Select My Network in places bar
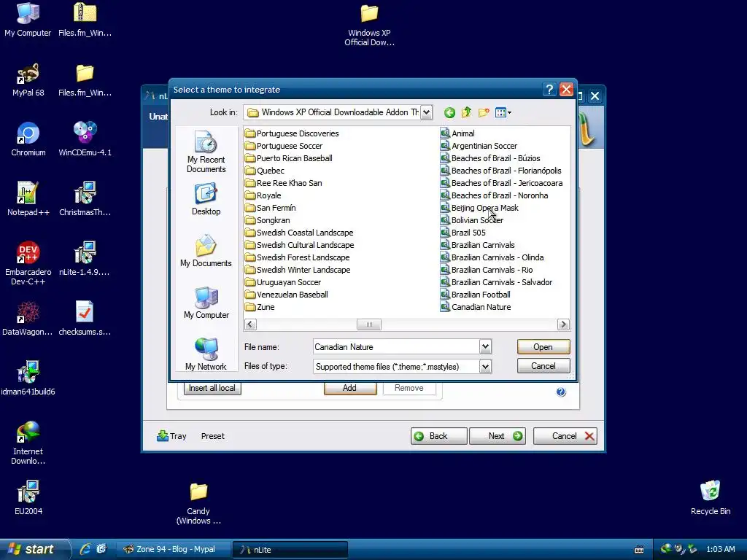 click(x=206, y=354)
